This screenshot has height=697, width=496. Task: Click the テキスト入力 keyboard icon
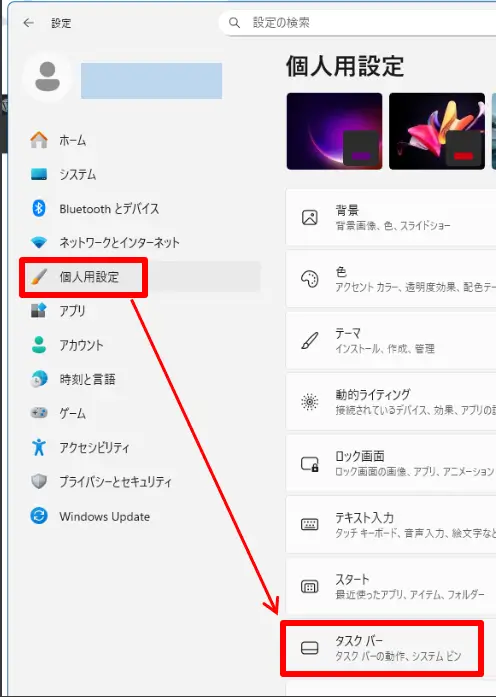coord(310,525)
